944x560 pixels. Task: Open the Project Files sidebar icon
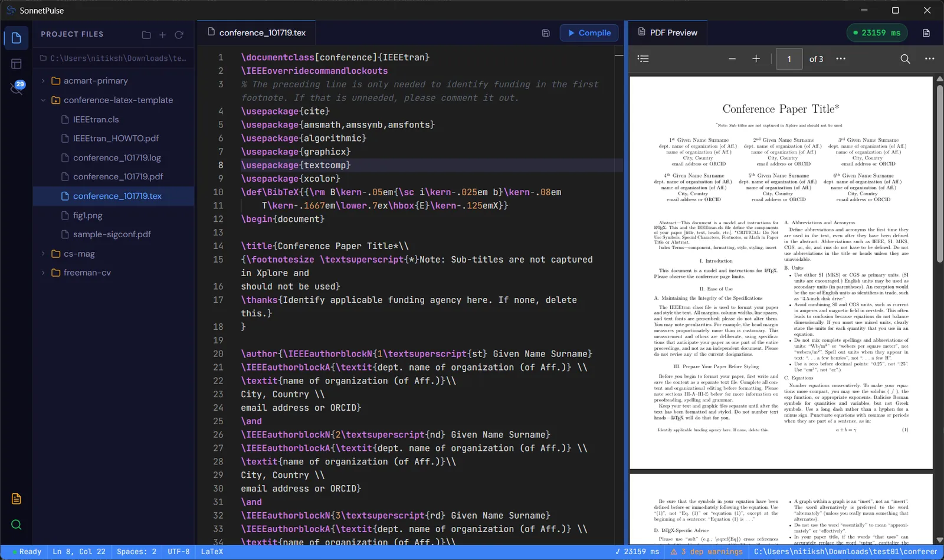coord(17,38)
